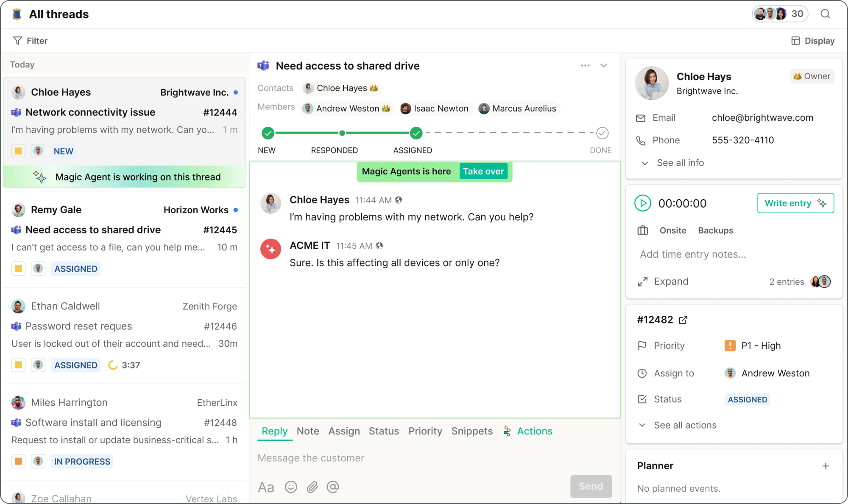This screenshot has height=504, width=848.
Task: Click the search icon
Action: (826, 14)
